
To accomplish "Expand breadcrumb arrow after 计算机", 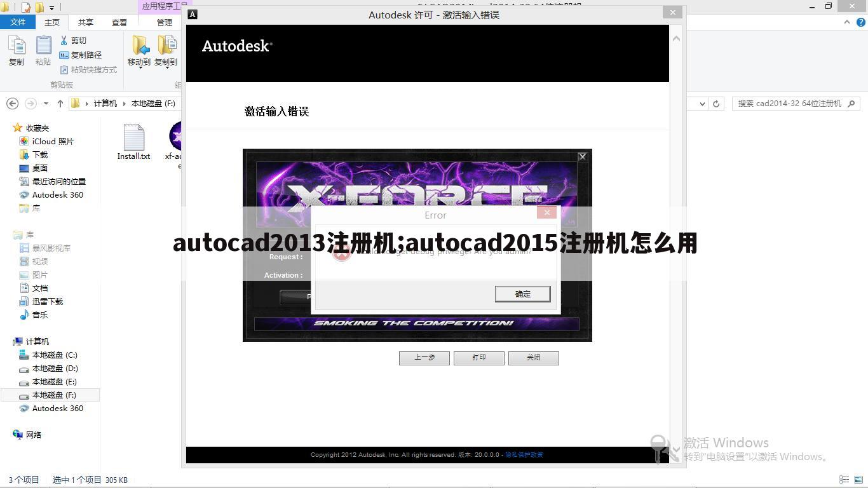I will 124,104.
